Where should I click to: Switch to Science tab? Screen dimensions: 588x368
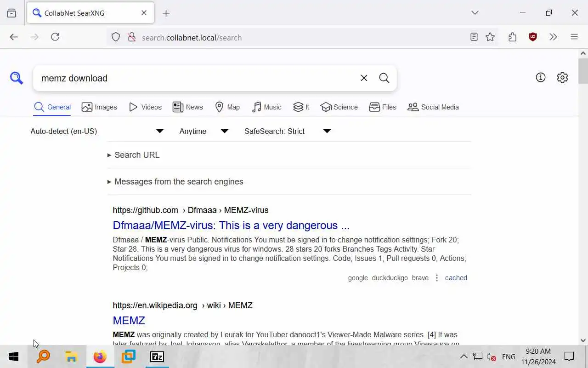(339, 107)
